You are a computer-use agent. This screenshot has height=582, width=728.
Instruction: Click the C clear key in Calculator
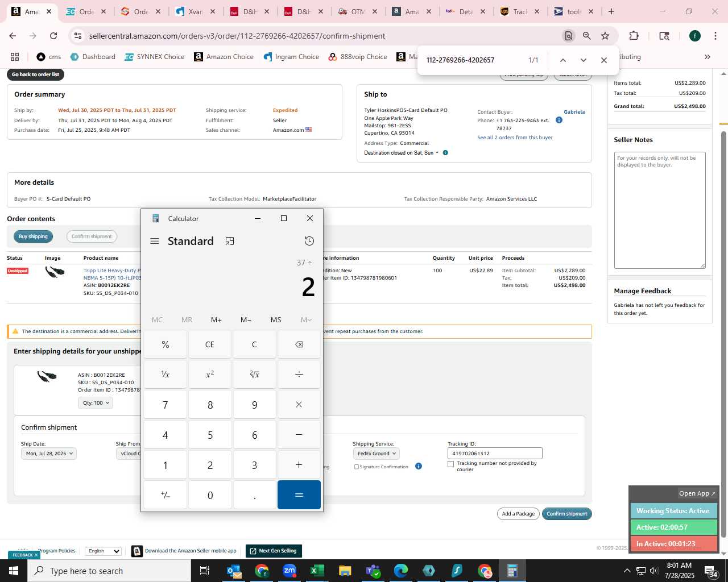[x=254, y=344]
